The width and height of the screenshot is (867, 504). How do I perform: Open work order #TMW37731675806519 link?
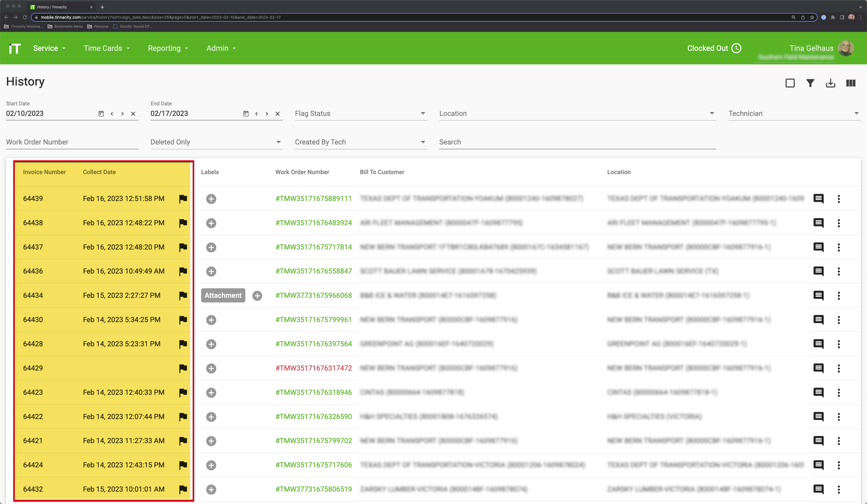pyautogui.click(x=314, y=489)
